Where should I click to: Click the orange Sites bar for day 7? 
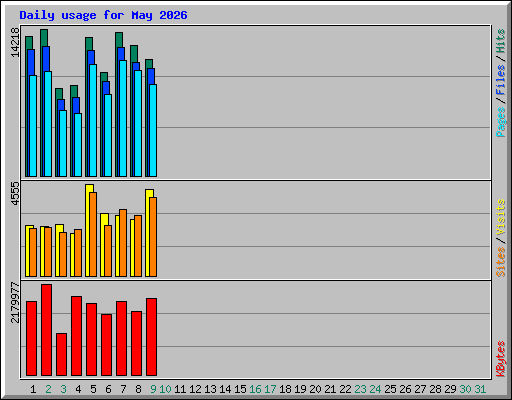[123, 243]
